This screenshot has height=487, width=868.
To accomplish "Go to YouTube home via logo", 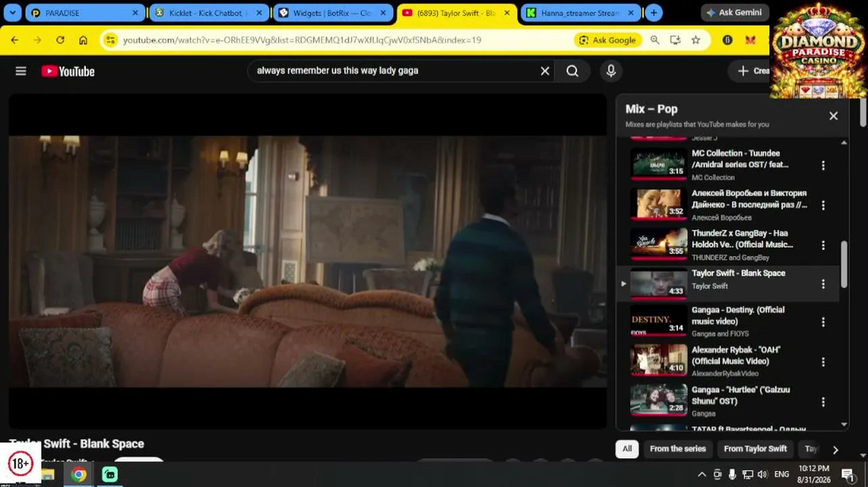I will tap(68, 71).
